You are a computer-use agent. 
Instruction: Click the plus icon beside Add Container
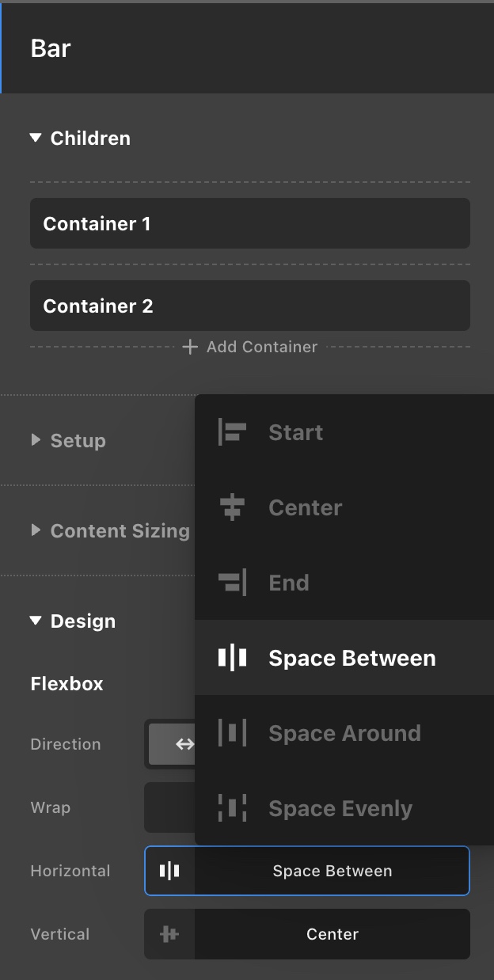click(x=190, y=347)
